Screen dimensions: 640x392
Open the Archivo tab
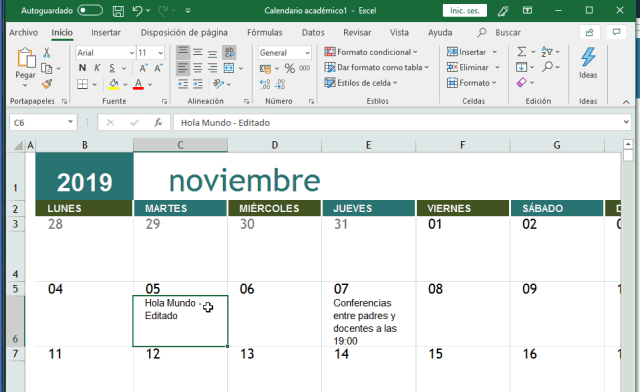click(24, 33)
